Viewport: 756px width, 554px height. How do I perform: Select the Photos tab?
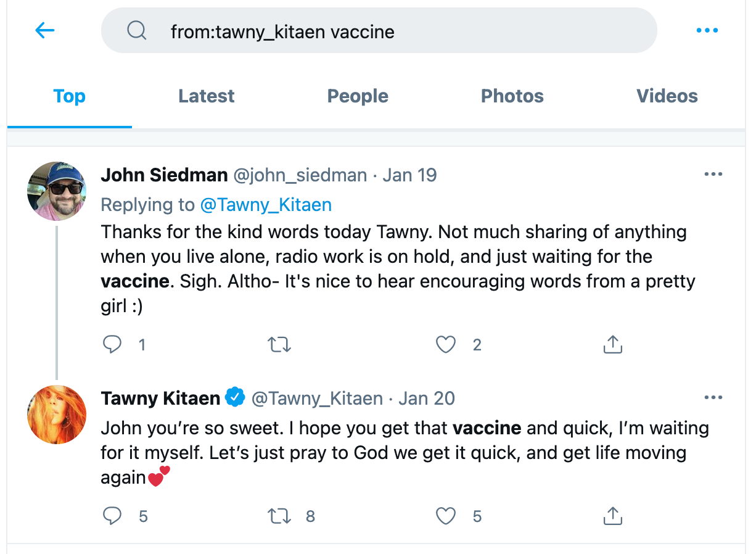512,96
